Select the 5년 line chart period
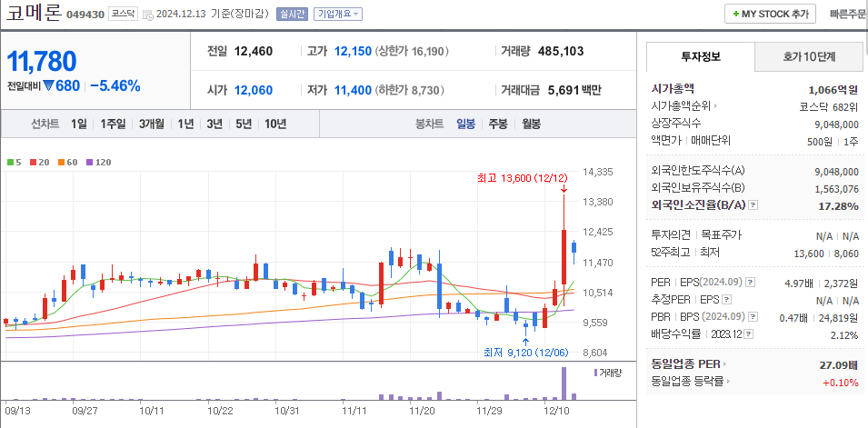 click(243, 124)
